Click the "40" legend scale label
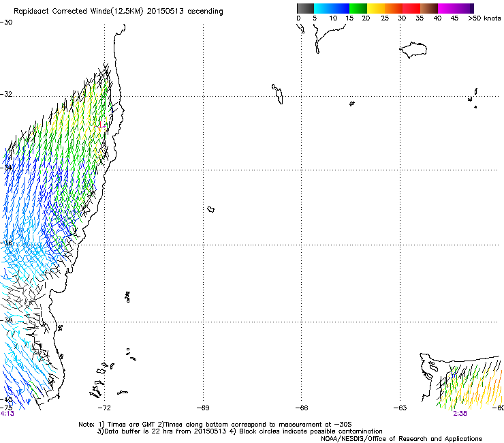This screenshot has width=504, height=443. [437, 18]
